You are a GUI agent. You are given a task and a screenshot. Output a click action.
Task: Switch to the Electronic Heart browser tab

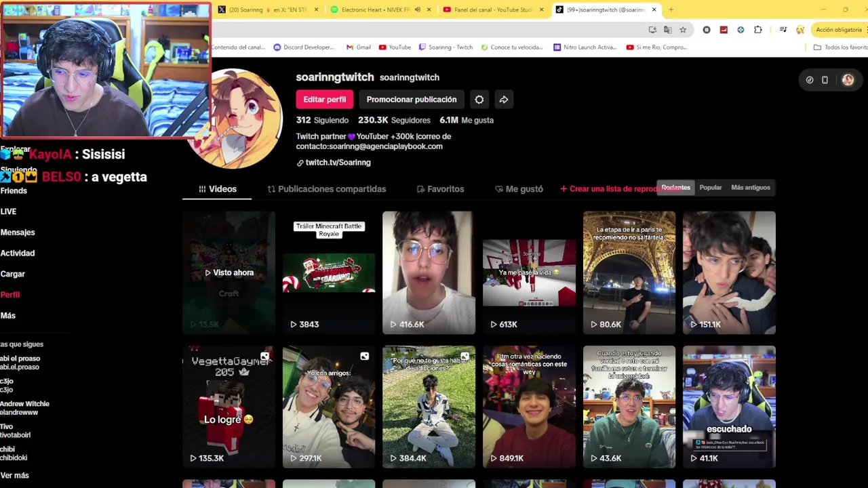click(380, 9)
